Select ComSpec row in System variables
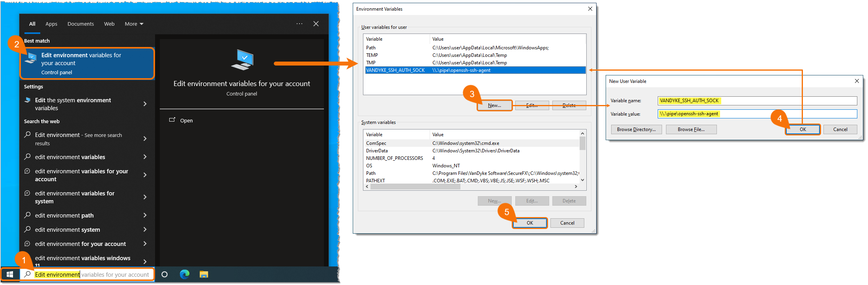868x285 pixels. (x=471, y=143)
